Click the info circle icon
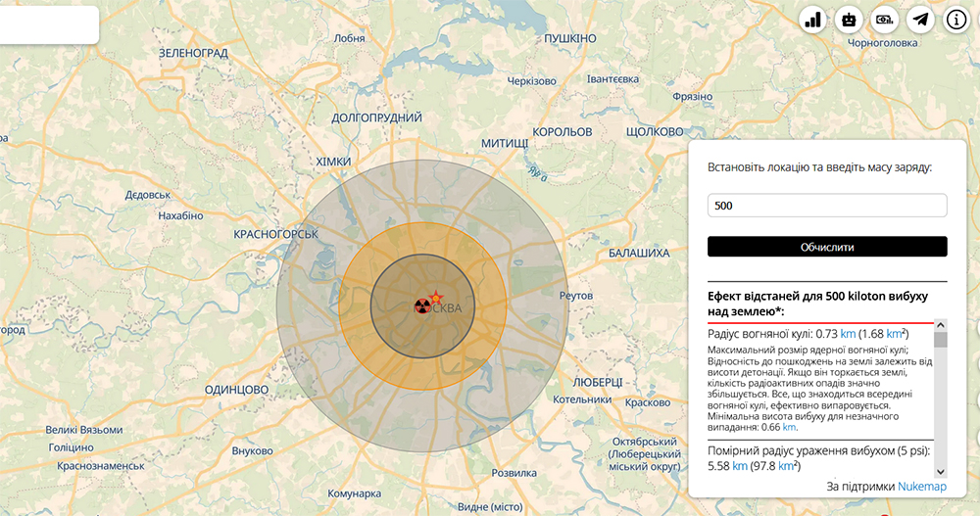This screenshot has width=980, height=516. coord(956,19)
